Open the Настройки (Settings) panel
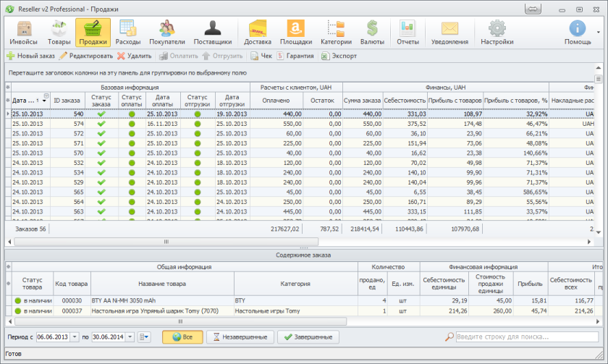 point(497,33)
